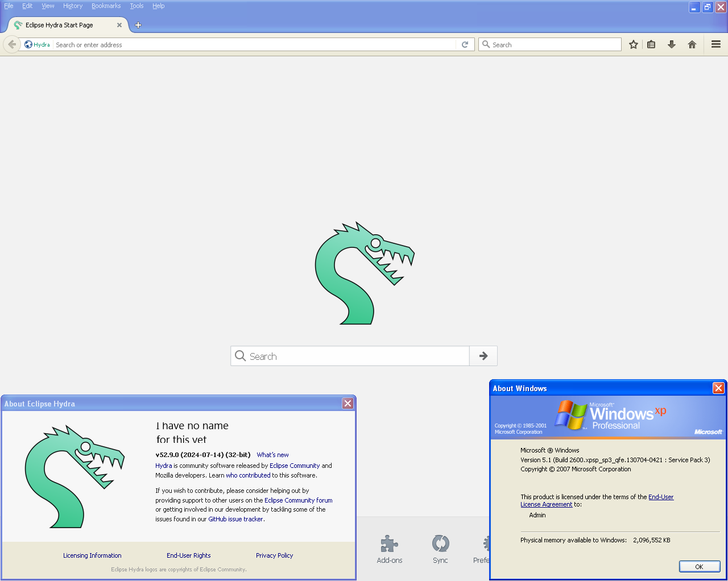
Task: Click the 'Admin' licensee name
Action: pos(537,515)
